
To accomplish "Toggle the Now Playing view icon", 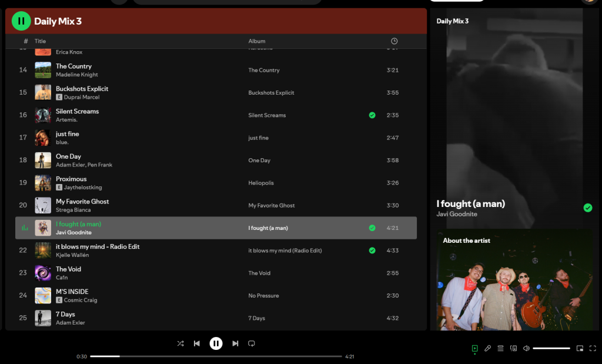I will [x=475, y=348].
